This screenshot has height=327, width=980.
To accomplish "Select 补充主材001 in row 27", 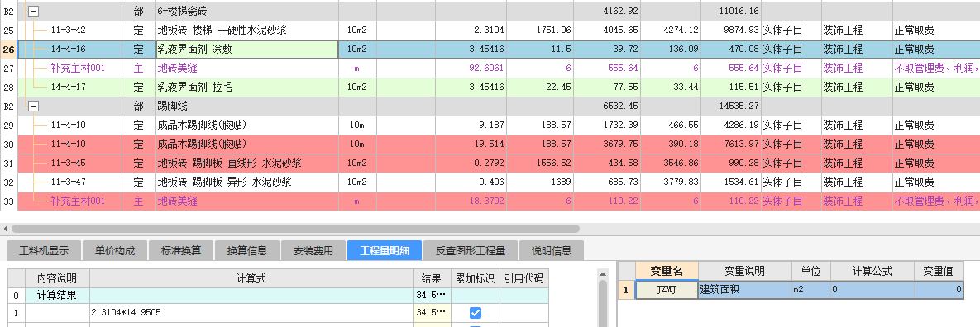I will pyautogui.click(x=78, y=68).
